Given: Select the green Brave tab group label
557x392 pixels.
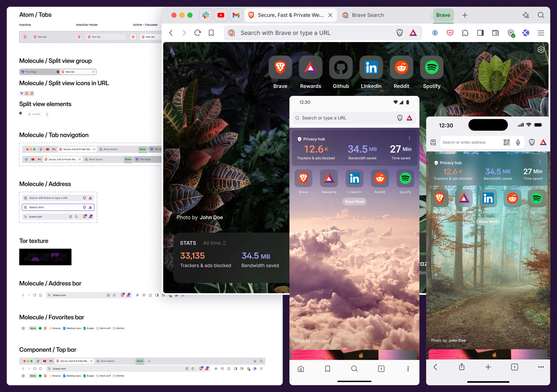Looking at the screenshot, I should (x=443, y=15).
